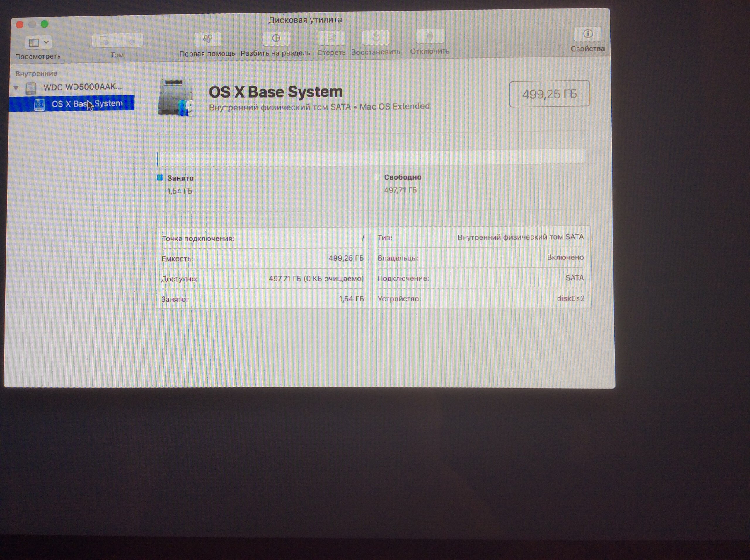The width and height of the screenshot is (750, 560).
Task: Click the Точка подключения mount point field
Action: [x=200, y=238]
